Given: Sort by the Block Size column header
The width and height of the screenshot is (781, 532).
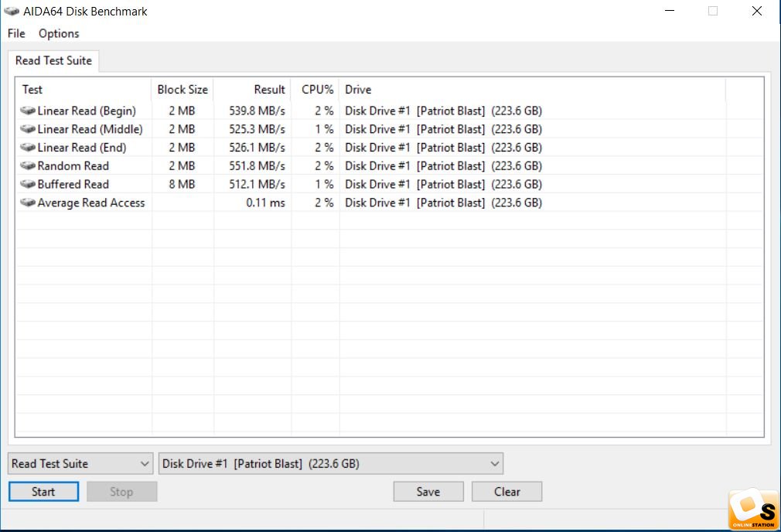Looking at the screenshot, I should pos(182,90).
